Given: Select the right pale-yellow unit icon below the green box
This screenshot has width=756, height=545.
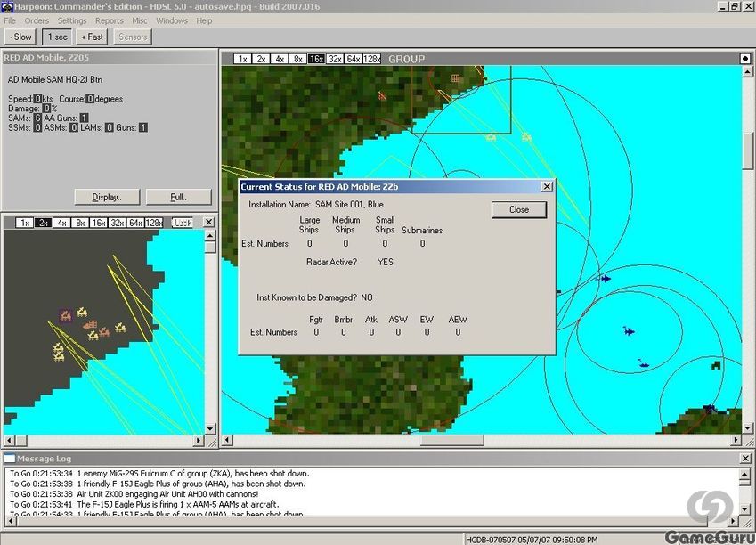Looking at the screenshot, I should [526, 137].
